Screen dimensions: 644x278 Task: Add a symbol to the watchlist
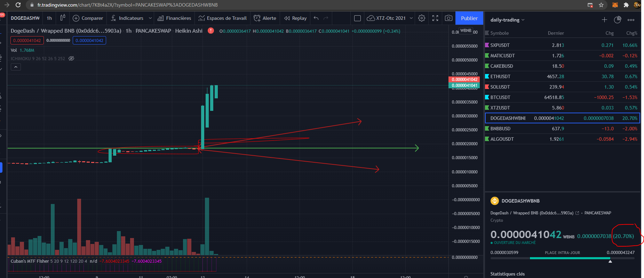pyautogui.click(x=604, y=20)
